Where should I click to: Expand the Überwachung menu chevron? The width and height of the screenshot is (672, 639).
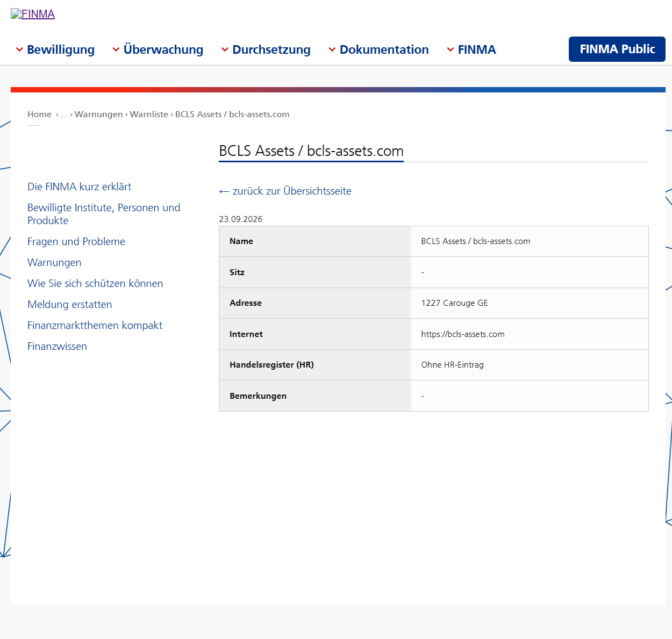pyautogui.click(x=116, y=49)
